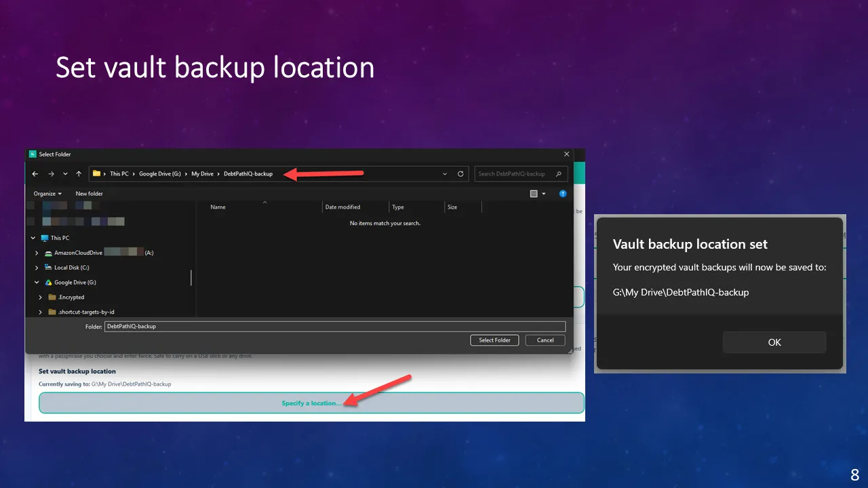868x488 pixels.
Task: Open recent locations dropdown arrow
Action: coord(65,174)
